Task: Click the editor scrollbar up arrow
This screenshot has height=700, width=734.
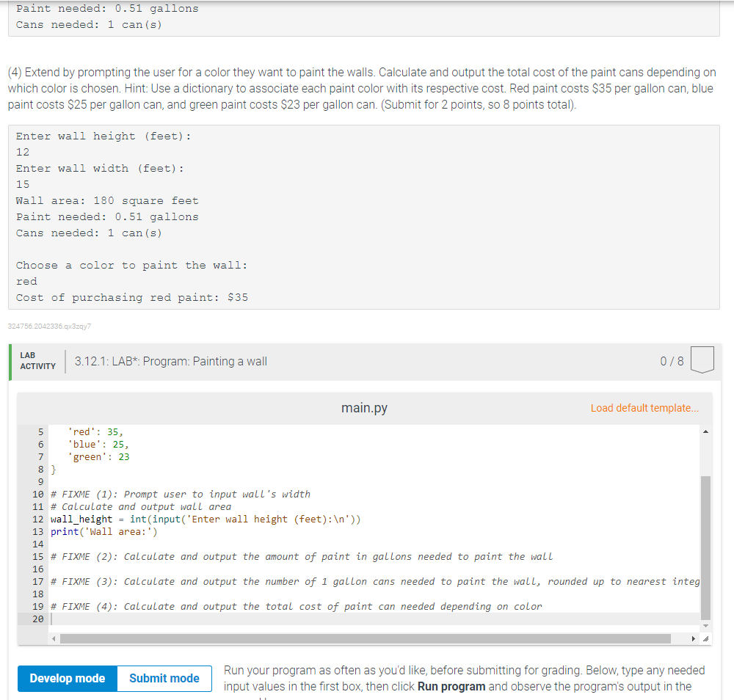Action: click(705, 432)
